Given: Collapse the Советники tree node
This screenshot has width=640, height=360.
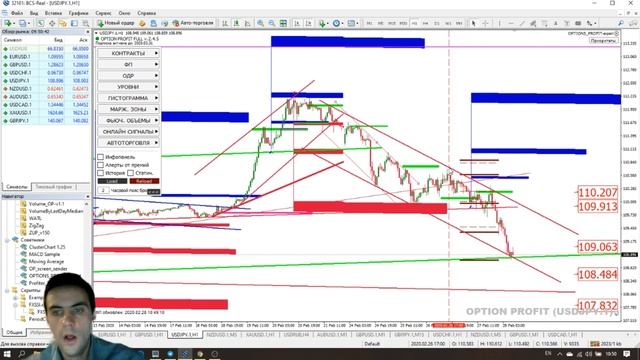Looking at the screenshot, I should click(x=7, y=240).
